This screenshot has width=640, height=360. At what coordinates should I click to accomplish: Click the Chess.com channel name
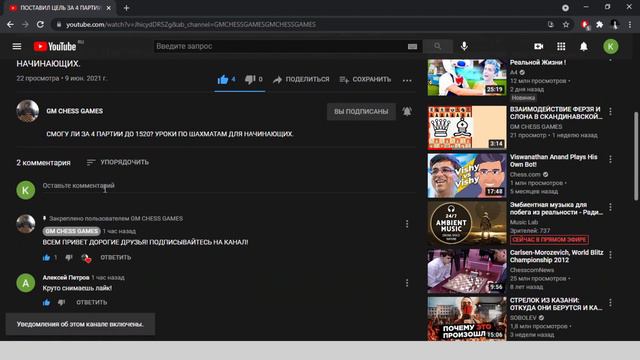pos(525,174)
